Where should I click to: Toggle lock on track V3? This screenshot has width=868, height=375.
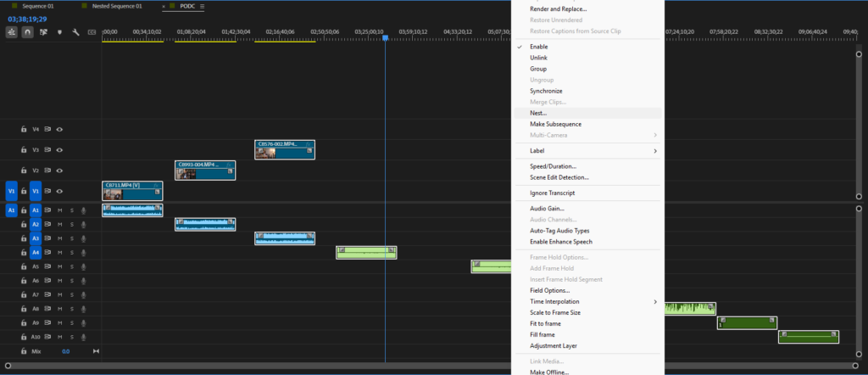click(x=24, y=149)
